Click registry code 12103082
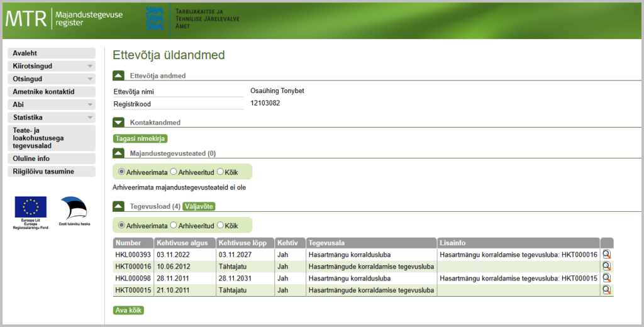The height and width of the screenshot is (327, 644). (265, 103)
